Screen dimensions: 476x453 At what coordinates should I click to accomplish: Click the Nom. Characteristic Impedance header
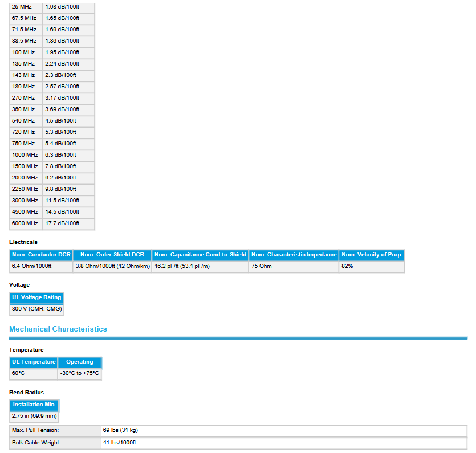pos(294,255)
